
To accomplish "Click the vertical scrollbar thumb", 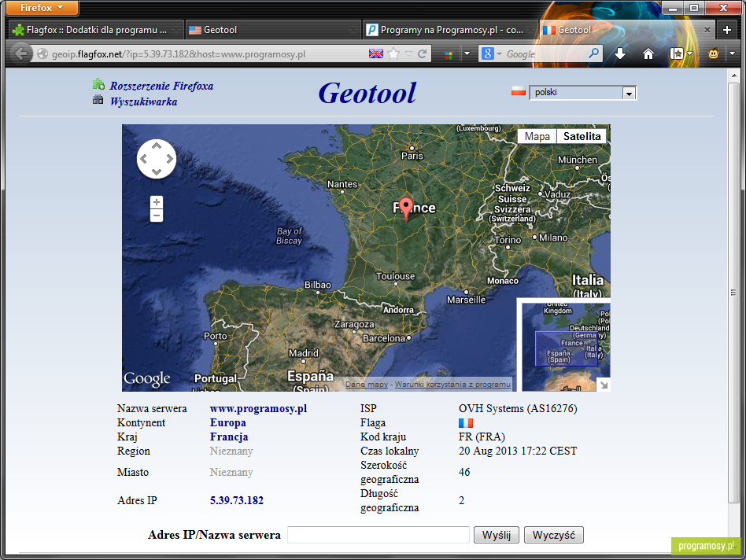I will click(x=733, y=293).
